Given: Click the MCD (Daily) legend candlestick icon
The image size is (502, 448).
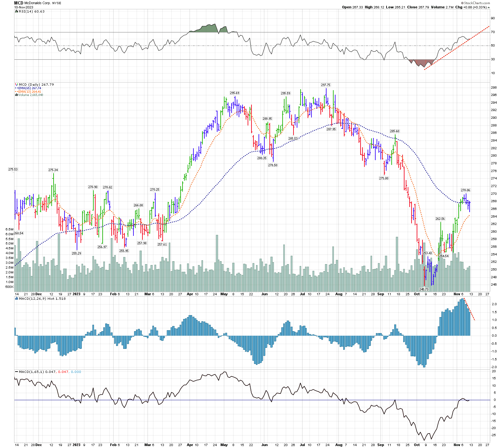Looking at the screenshot, I should click(x=16, y=85).
